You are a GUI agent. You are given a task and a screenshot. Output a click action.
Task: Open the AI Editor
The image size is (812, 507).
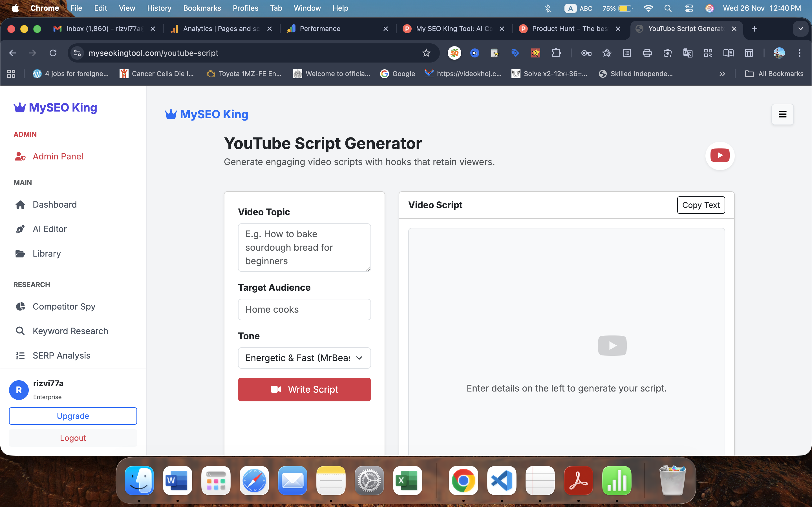click(x=50, y=229)
